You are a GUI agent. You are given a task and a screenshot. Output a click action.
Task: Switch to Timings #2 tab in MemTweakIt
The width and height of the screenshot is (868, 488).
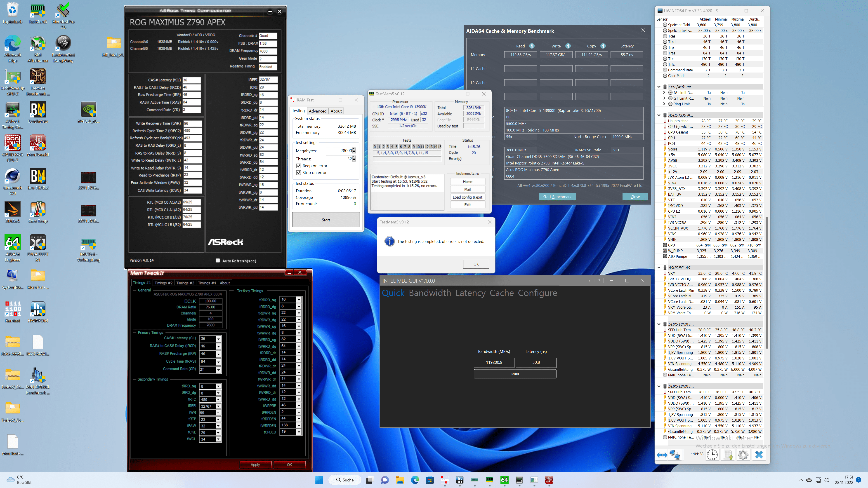(x=163, y=283)
